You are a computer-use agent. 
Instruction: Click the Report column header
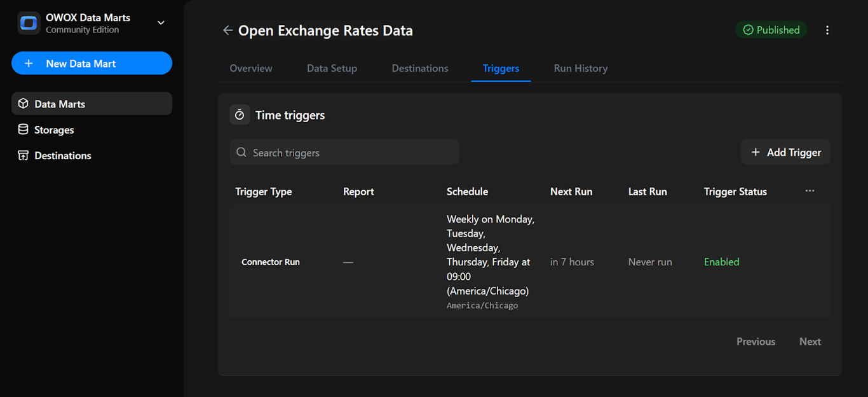(358, 192)
